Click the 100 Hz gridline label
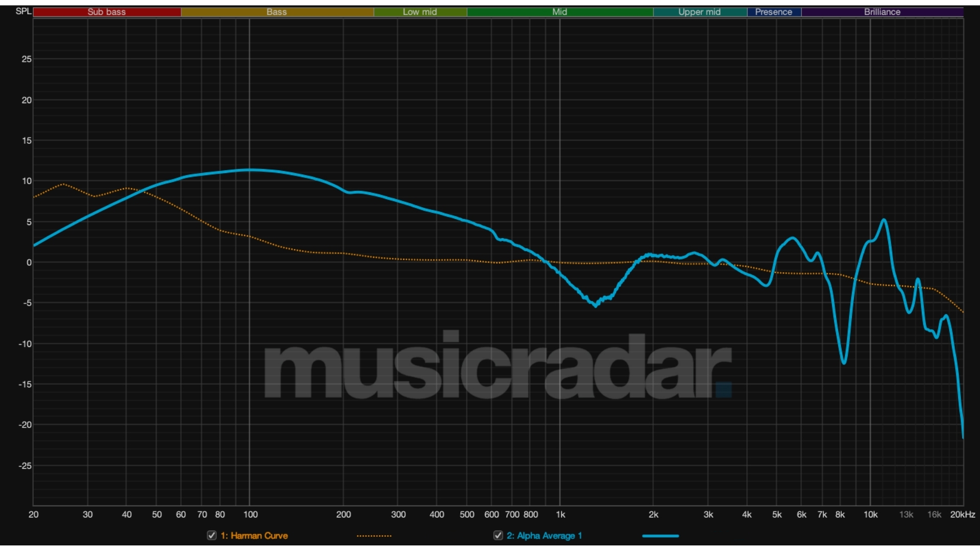Image resolution: width=980 pixels, height=551 pixels. tap(251, 515)
